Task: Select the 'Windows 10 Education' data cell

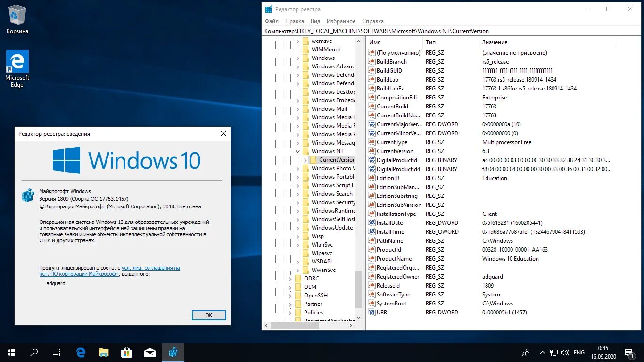Action: [x=511, y=259]
